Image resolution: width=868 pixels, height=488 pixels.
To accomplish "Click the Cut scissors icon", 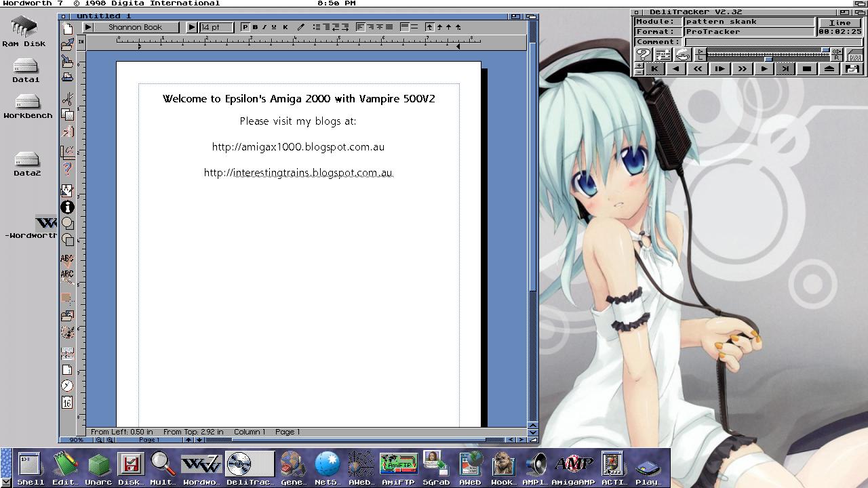I will [x=67, y=98].
